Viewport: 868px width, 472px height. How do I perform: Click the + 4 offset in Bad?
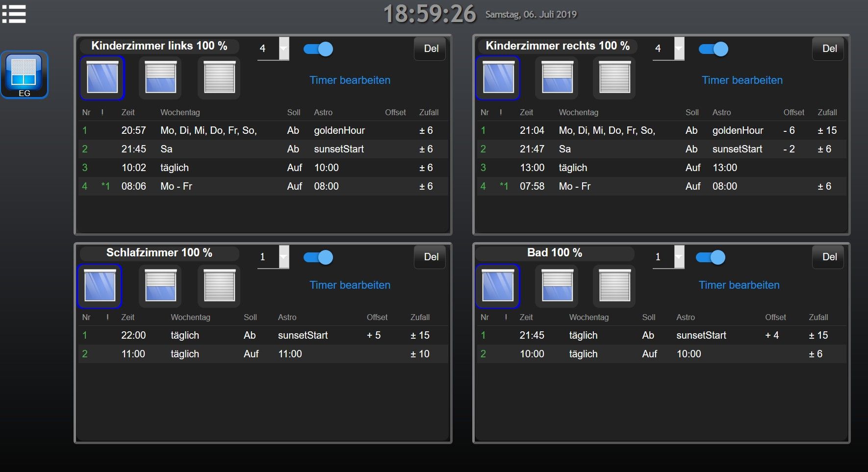pyautogui.click(x=772, y=335)
